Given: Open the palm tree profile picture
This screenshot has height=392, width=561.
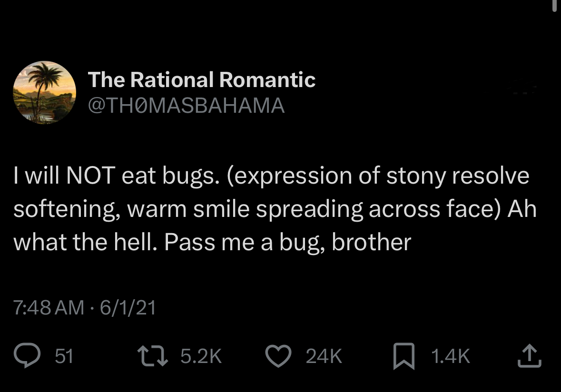Looking at the screenshot, I should pos(44,93).
